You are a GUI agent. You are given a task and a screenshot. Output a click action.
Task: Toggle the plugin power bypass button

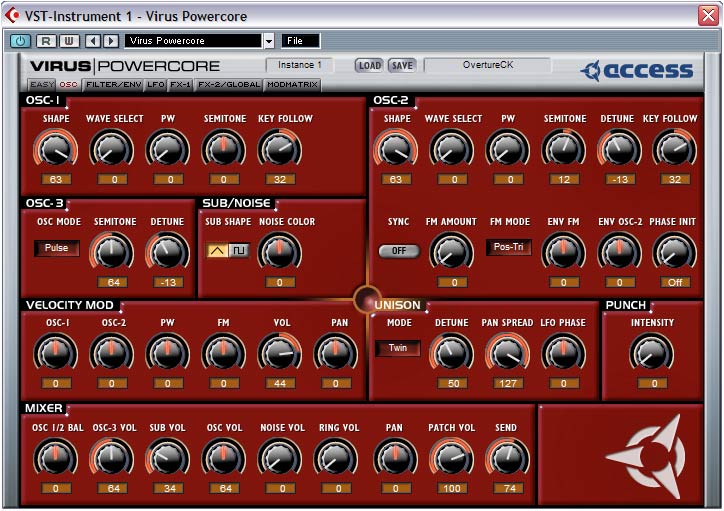pyautogui.click(x=20, y=41)
